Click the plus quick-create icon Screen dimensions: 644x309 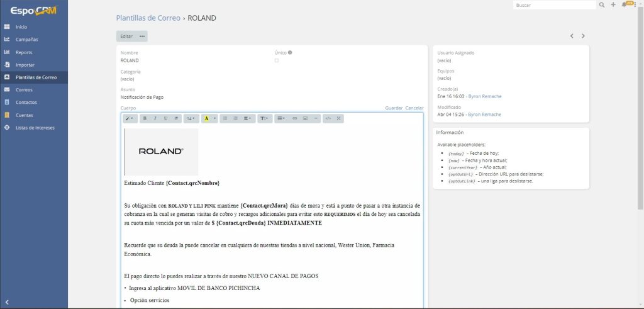pyautogui.click(x=613, y=5)
